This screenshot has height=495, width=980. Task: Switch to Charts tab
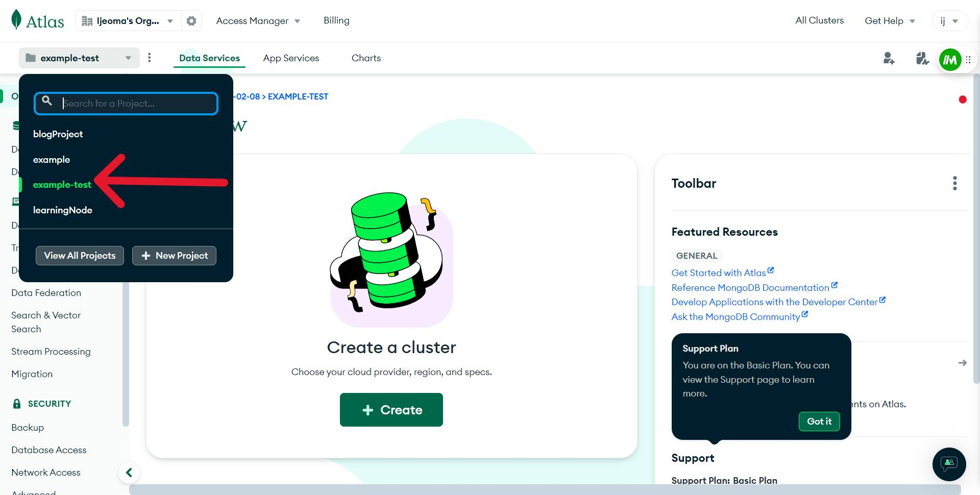tap(366, 58)
